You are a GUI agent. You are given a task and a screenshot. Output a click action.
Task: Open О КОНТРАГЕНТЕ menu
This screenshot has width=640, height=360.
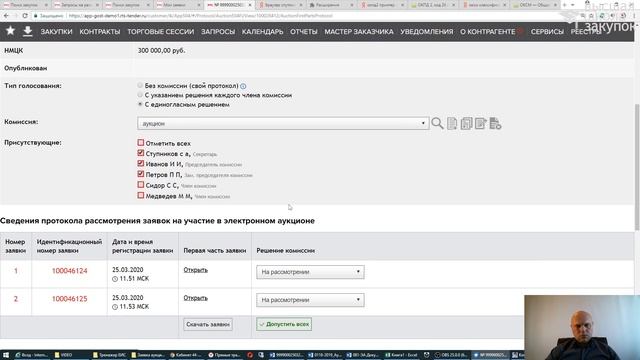click(x=488, y=31)
